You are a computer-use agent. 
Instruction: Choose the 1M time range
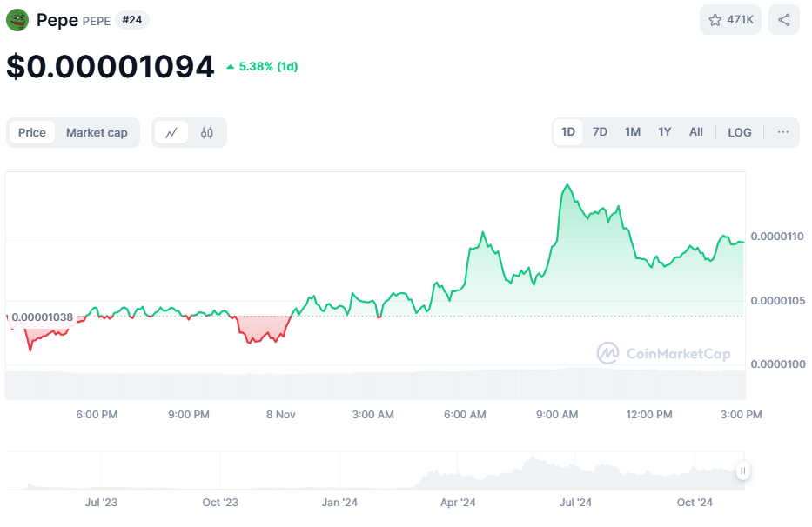point(633,132)
